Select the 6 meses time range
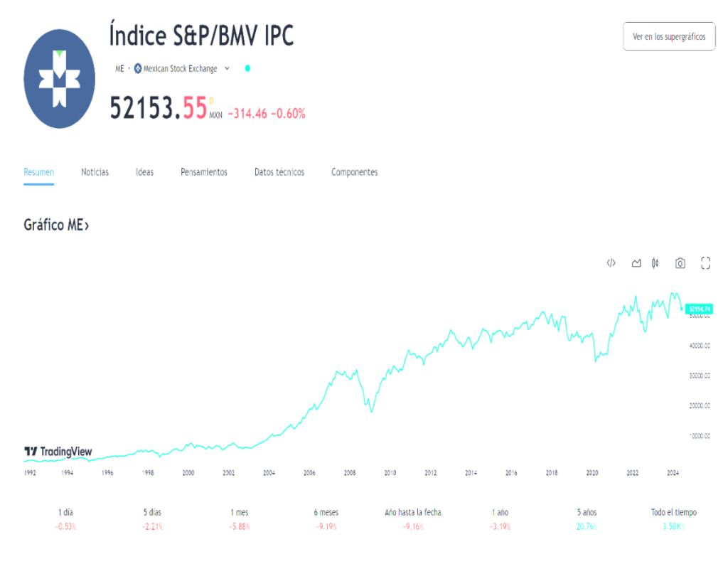The height and width of the screenshot is (569, 728). pyautogui.click(x=326, y=519)
